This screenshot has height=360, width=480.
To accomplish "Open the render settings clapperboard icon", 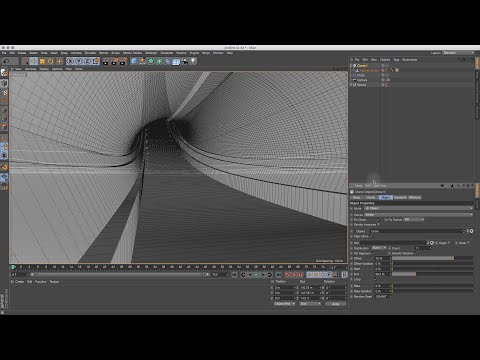I will (x=124, y=61).
